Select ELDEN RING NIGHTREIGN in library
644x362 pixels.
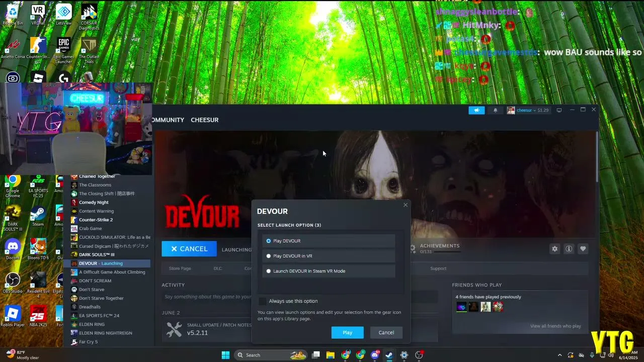[x=105, y=333]
